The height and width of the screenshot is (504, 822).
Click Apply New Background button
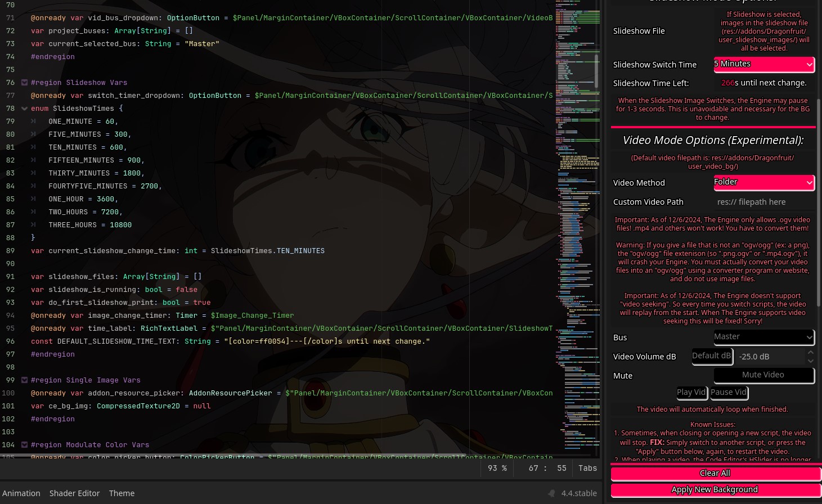(715, 490)
